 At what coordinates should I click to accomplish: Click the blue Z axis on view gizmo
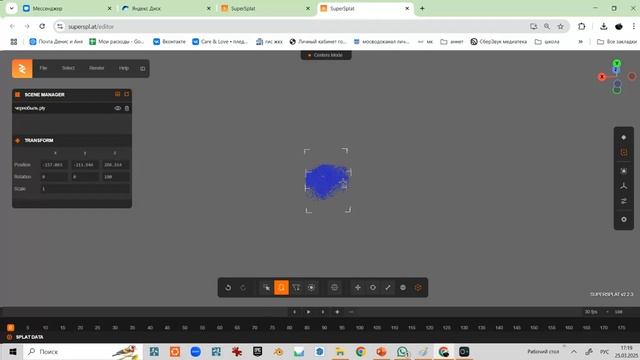616,70
